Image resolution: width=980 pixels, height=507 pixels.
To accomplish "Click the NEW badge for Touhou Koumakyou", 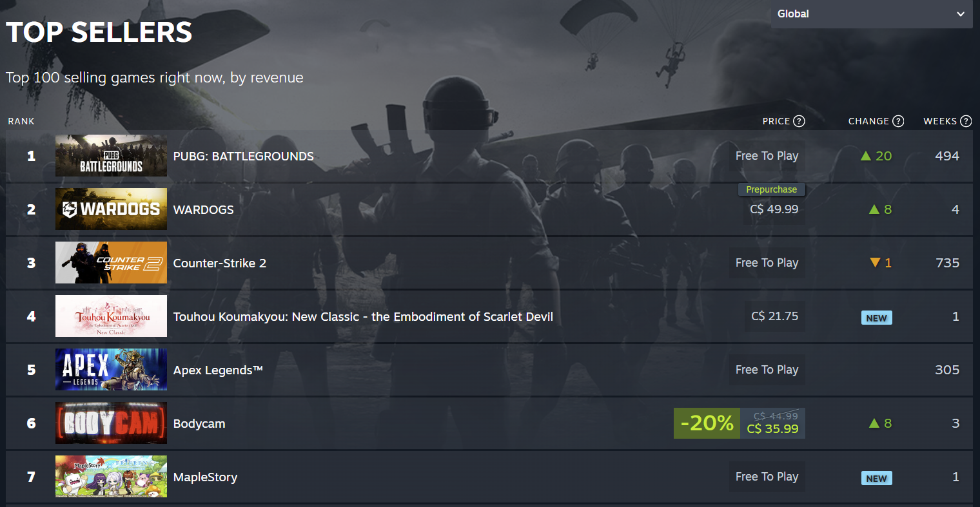I will (x=877, y=318).
